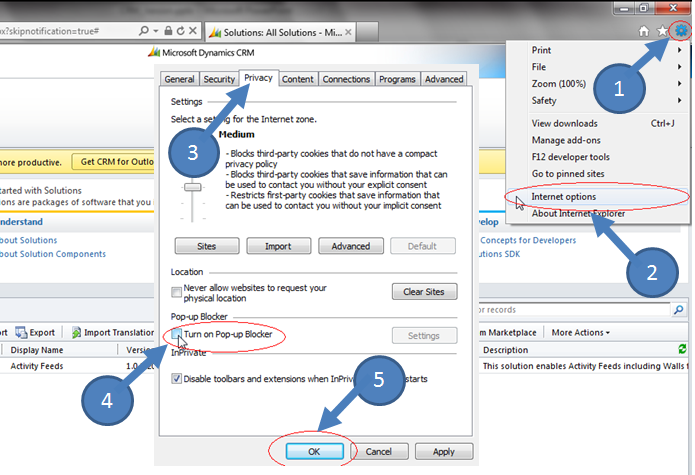Switch to the General tab
Viewport: 695px width, 475px height.
click(x=180, y=79)
